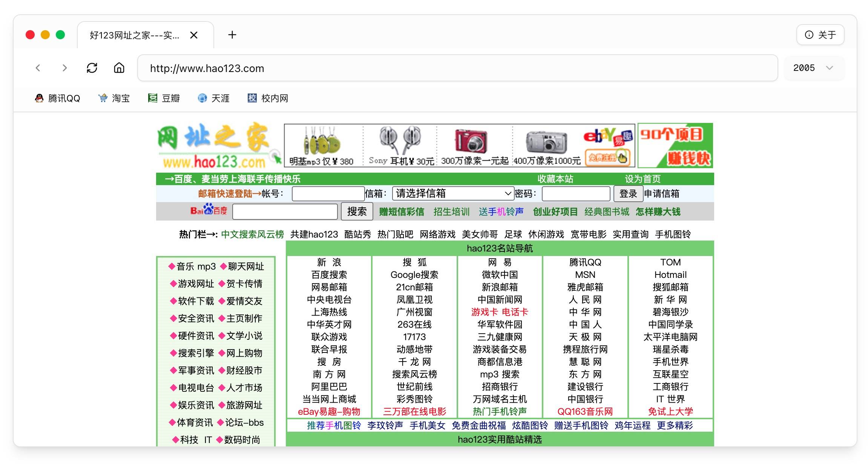This screenshot has width=868, height=466.
Task: Open the eBay易趣-购物 link
Action: [329, 411]
